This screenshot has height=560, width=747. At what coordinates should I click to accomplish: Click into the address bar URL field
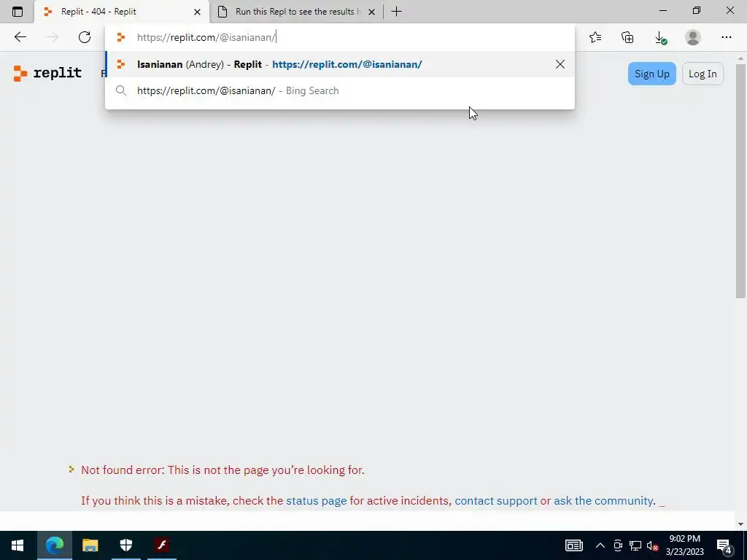click(340, 37)
